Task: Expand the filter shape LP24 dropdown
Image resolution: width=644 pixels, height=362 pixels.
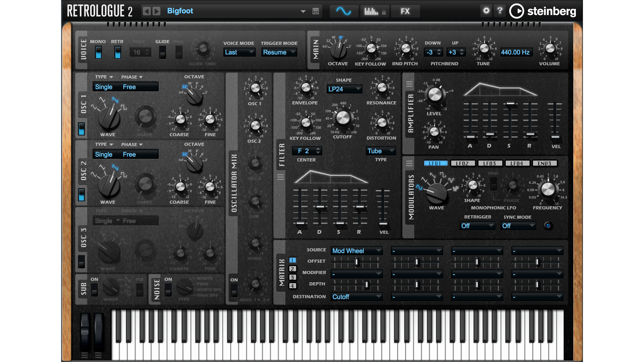Action: (344, 89)
